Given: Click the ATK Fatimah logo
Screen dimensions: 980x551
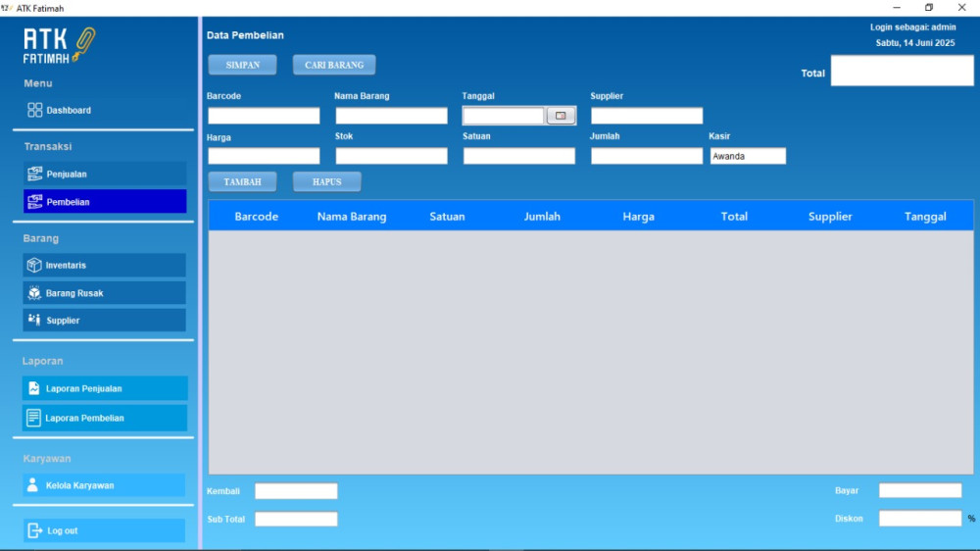Looking at the screenshot, I should click(60, 45).
